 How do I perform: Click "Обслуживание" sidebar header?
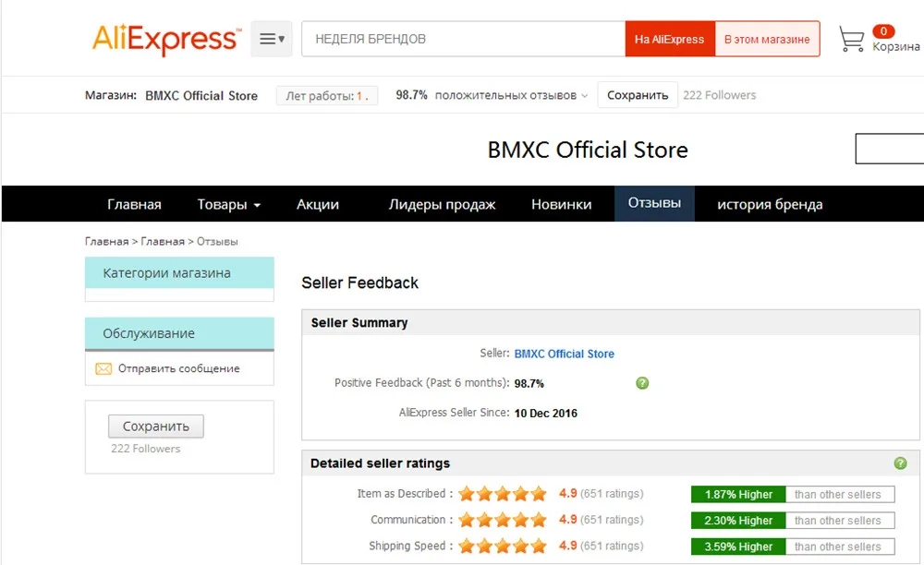[179, 333]
